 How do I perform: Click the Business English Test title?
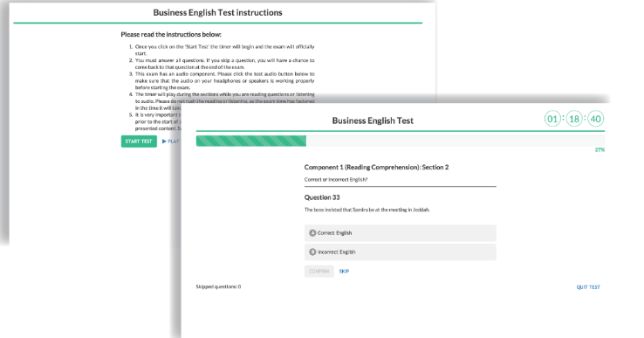373,121
